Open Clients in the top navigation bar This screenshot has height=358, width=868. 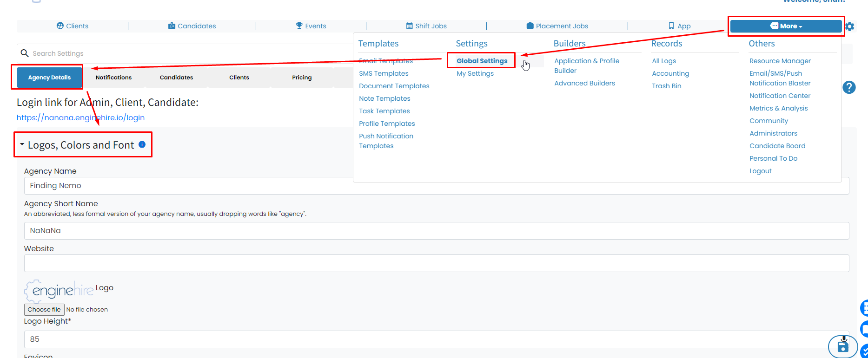tap(73, 26)
